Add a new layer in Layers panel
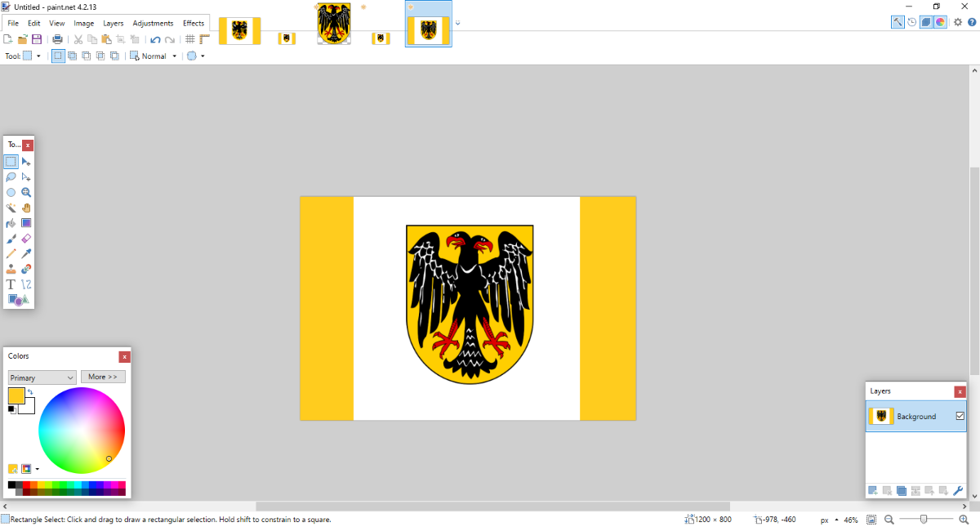980x527 pixels. [x=873, y=491]
